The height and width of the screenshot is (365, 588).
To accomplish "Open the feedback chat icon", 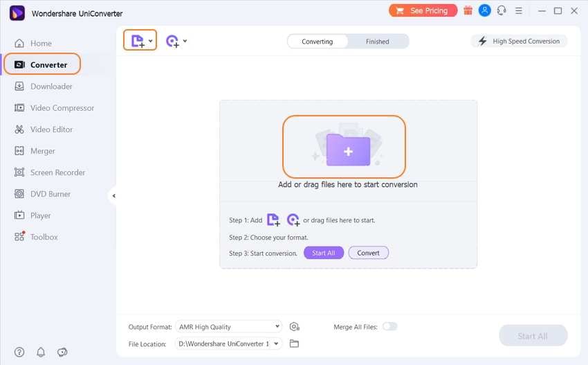I will (62, 352).
